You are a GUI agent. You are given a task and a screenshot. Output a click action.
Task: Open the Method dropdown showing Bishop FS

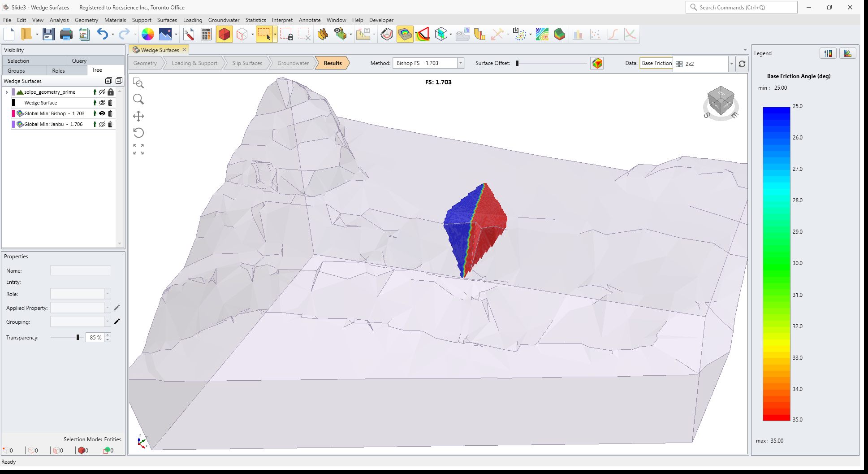(x=460, y=63)
